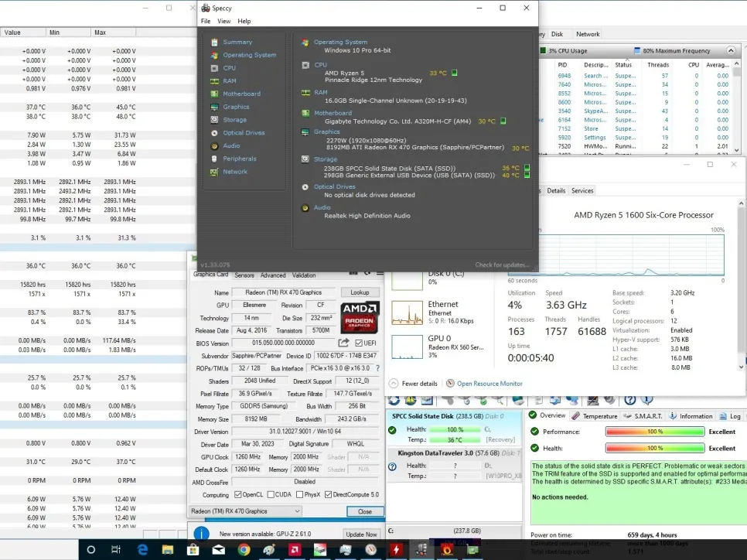Open Information tab in Hard Disk Sentinel
747x560 pixels.
pyautogui.click(x=691, y=416)
